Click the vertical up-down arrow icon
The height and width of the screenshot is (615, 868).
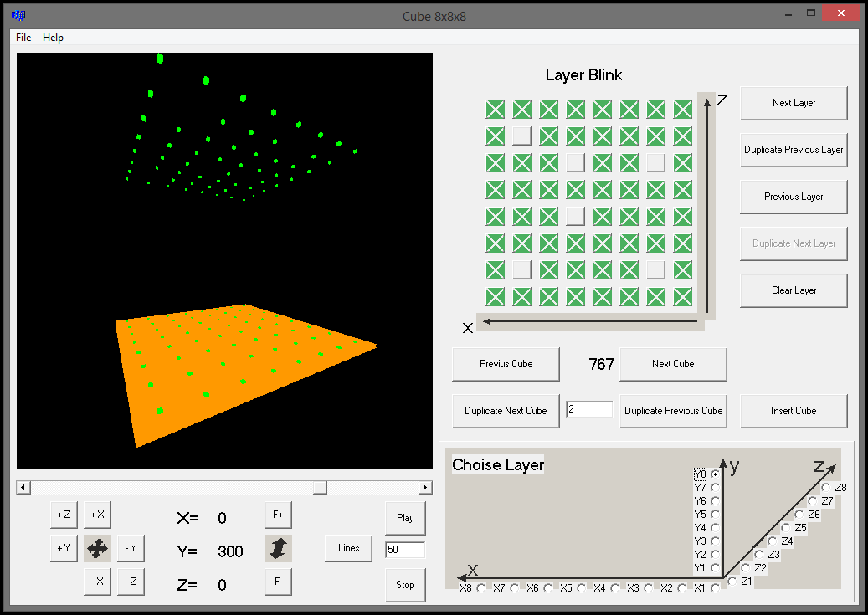(x=278, y=549)
